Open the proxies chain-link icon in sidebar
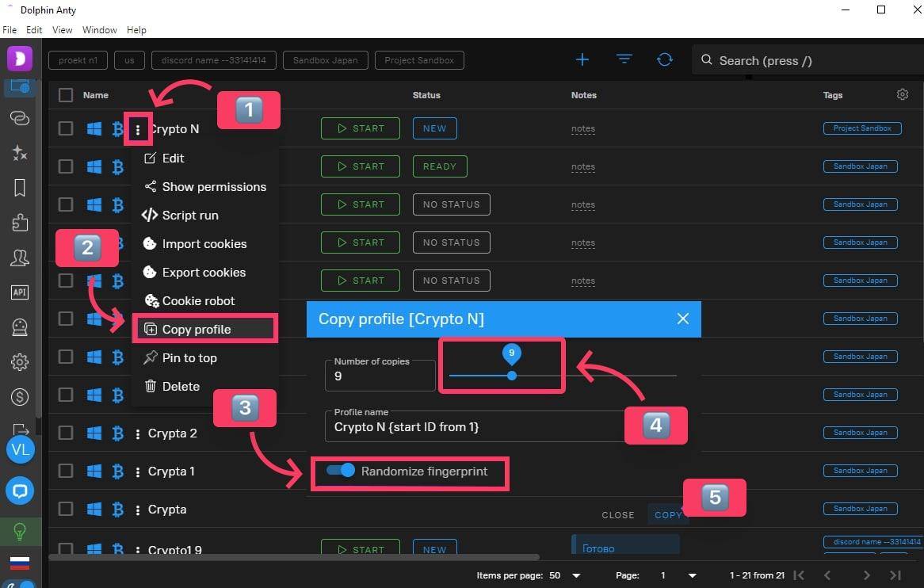The height and width of the screenshot is (588, 924). [20, 118]
